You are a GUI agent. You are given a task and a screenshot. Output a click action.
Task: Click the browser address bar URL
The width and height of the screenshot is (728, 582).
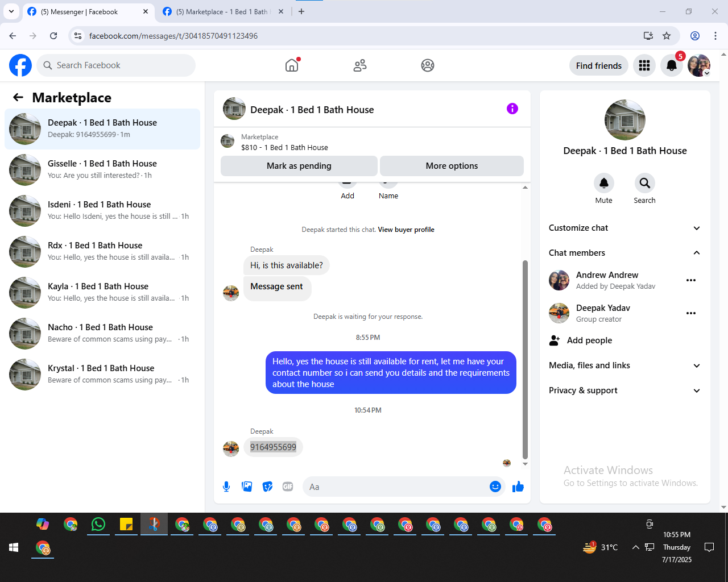(x=173, y=36)
